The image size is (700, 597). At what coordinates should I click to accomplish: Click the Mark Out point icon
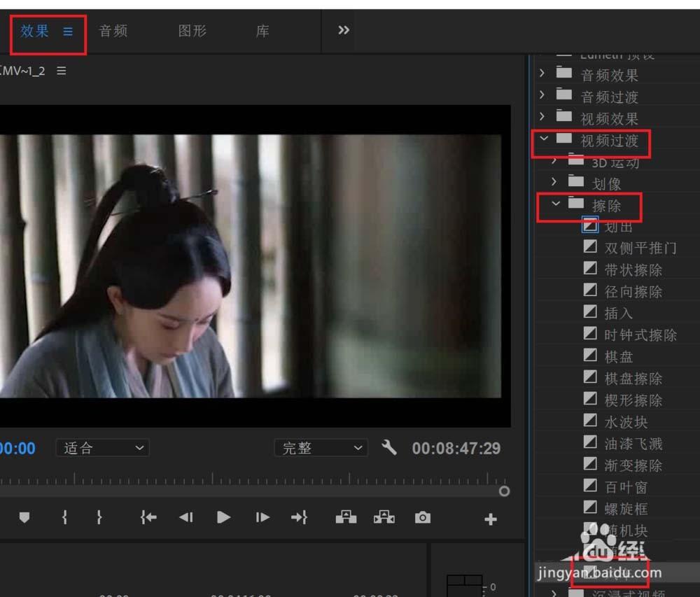pyautogui.click(x=99, y=518)
